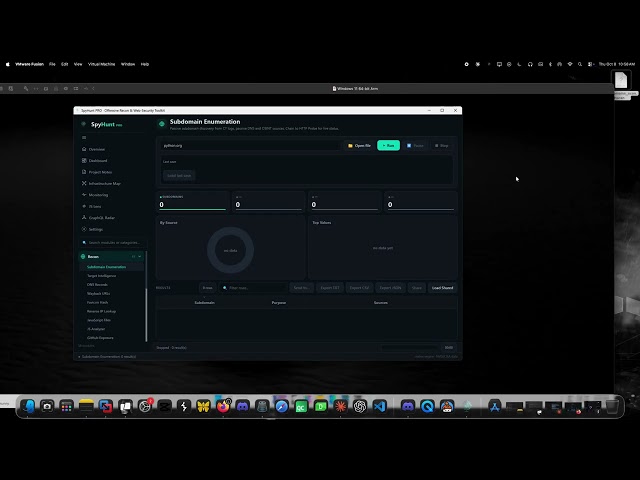Click the Pause button

415,145
